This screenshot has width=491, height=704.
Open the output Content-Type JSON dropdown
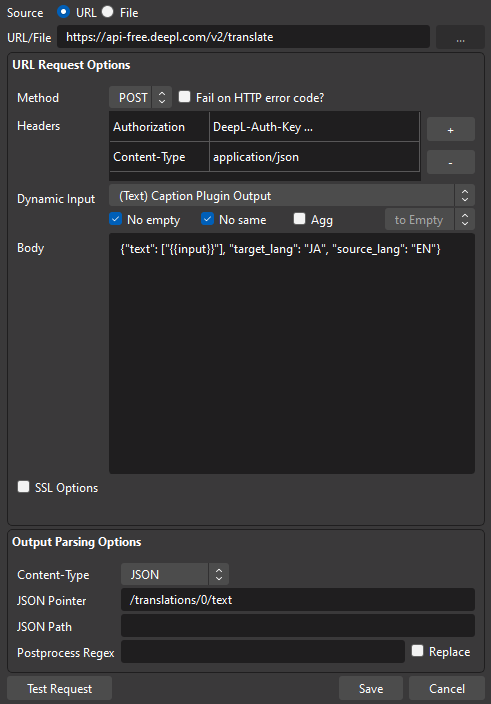point(175,574)
